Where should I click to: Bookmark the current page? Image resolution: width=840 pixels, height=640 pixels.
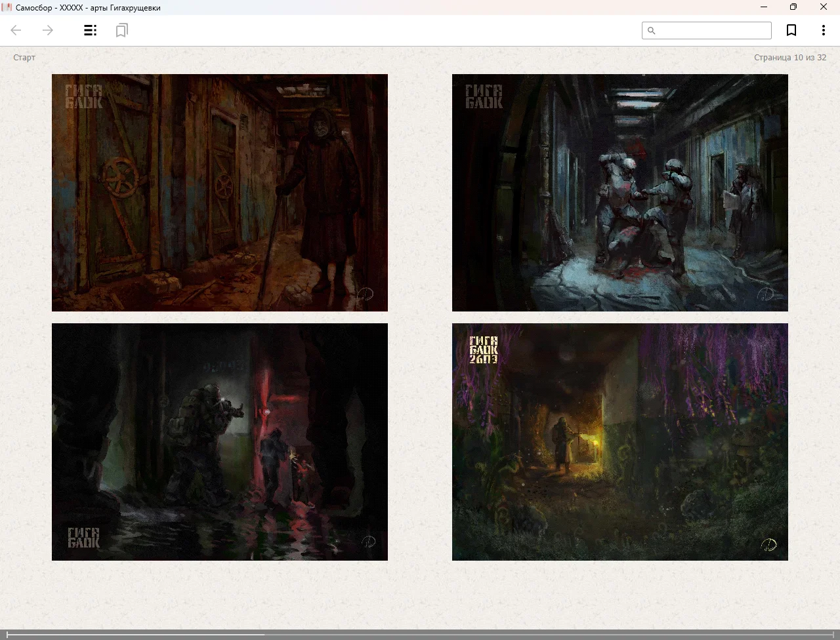(791, 30)
